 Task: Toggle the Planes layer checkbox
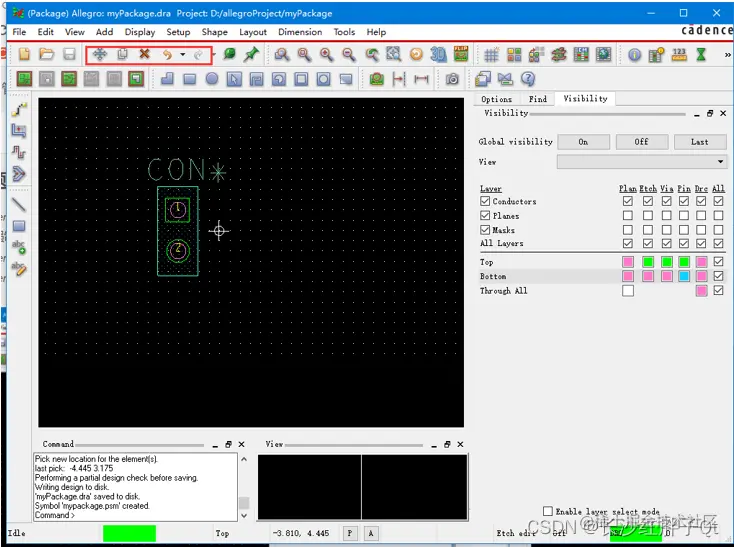tap(485, 216)
